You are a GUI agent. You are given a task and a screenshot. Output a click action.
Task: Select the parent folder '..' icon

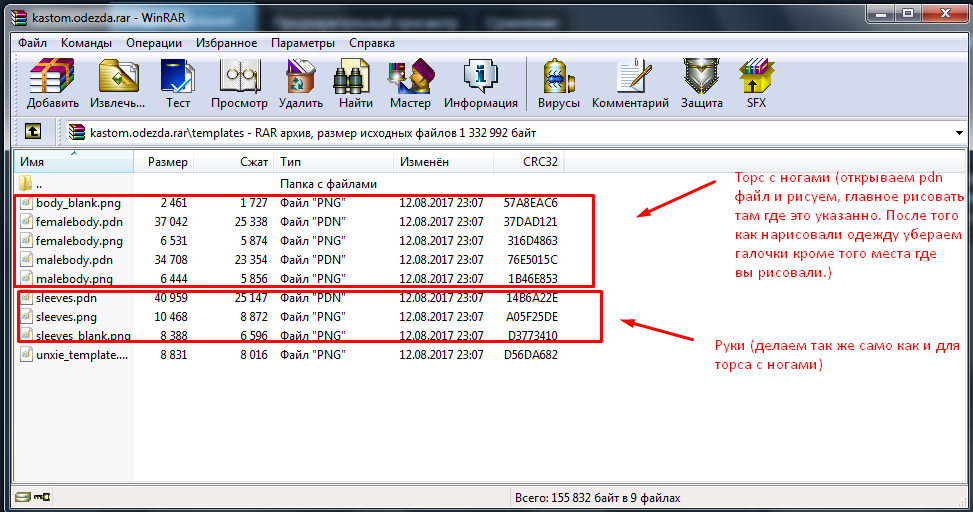(26, 184)
